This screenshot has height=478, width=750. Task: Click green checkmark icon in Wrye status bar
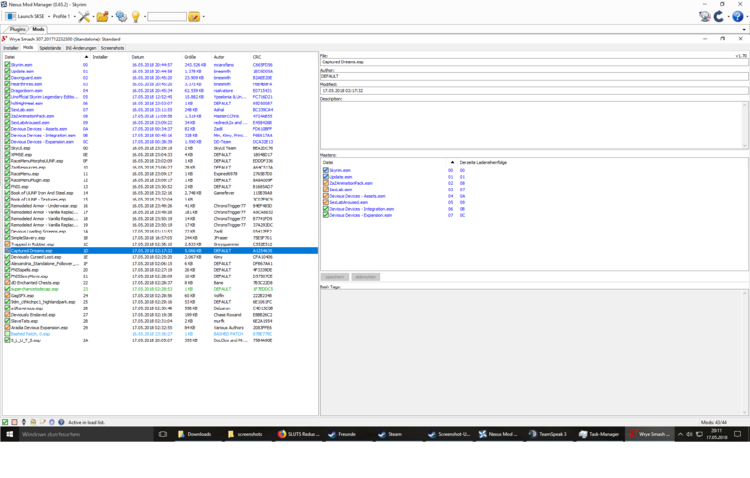coord(5,422)
